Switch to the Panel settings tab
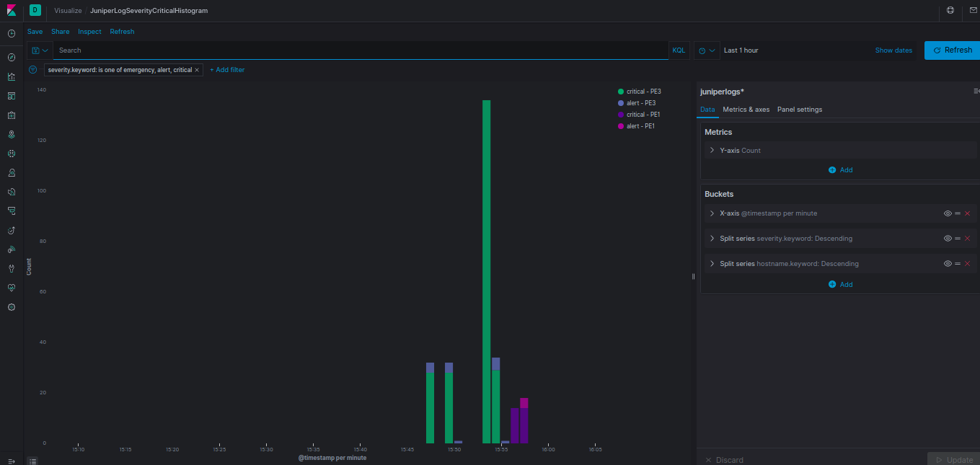980x465 pixels. click(x=800, y=110)
